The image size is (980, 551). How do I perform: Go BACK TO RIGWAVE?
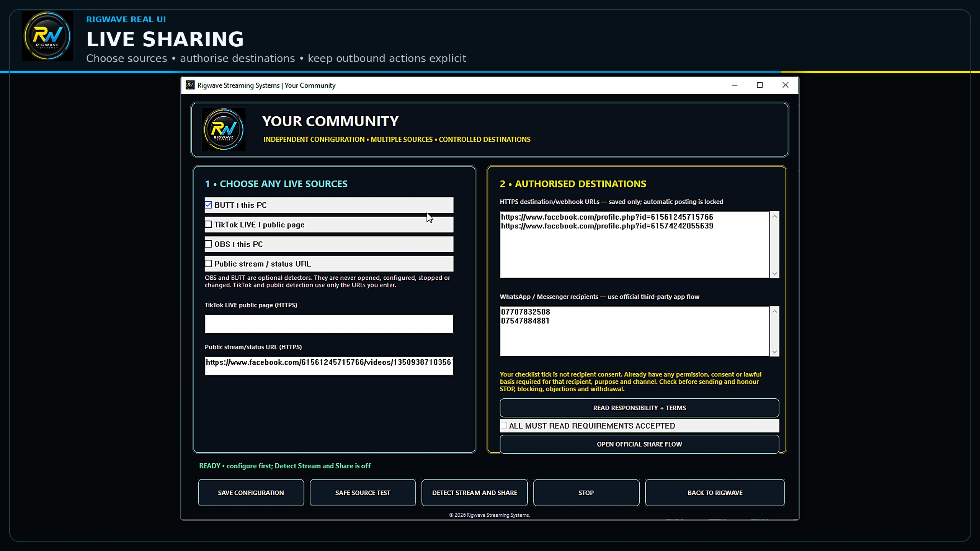715,493
